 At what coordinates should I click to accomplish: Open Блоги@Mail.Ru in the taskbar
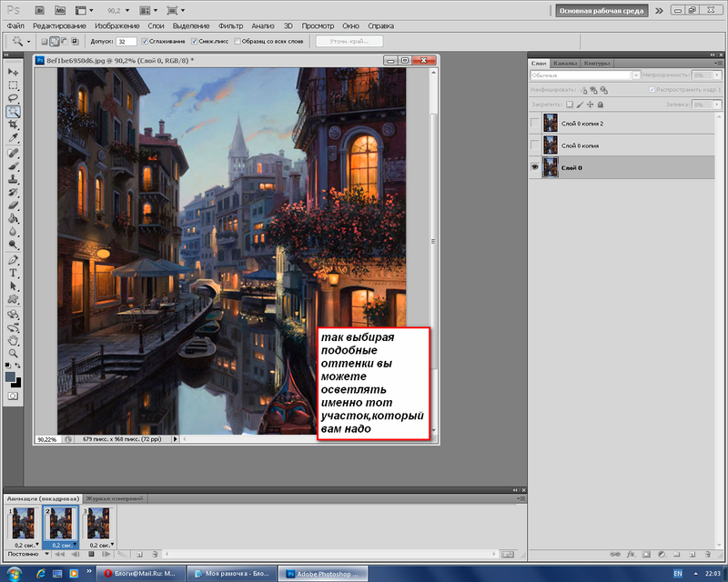pos(141,574)
